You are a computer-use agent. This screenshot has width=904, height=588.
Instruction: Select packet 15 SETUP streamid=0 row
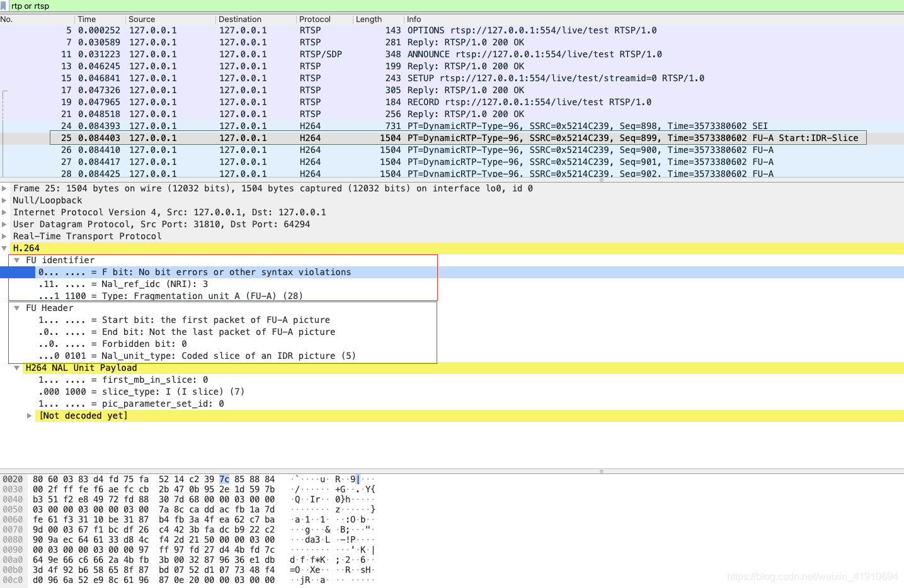coord(452,78)
